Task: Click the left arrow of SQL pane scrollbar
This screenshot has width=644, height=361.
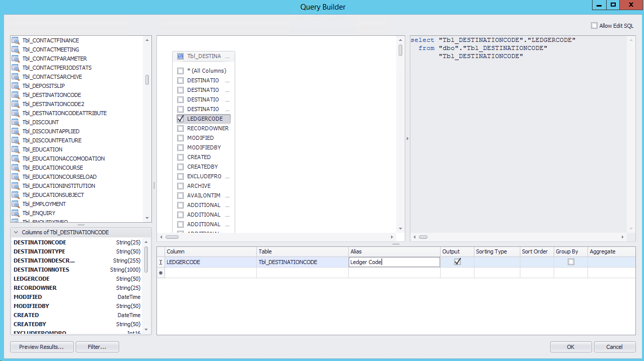Action: [415, 237]
